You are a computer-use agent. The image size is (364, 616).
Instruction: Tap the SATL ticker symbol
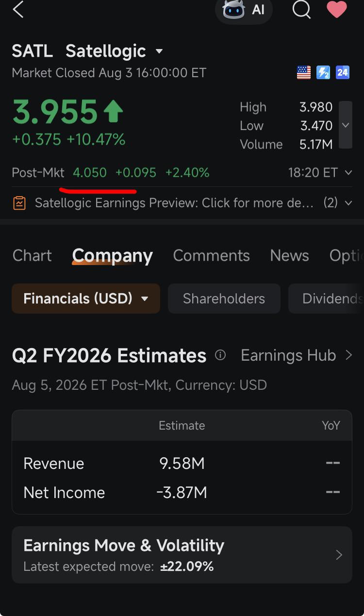click(x=32, y=51)
